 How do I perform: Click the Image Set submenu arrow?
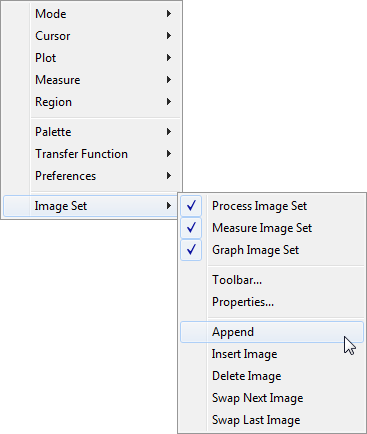click(x=169, y=206)
